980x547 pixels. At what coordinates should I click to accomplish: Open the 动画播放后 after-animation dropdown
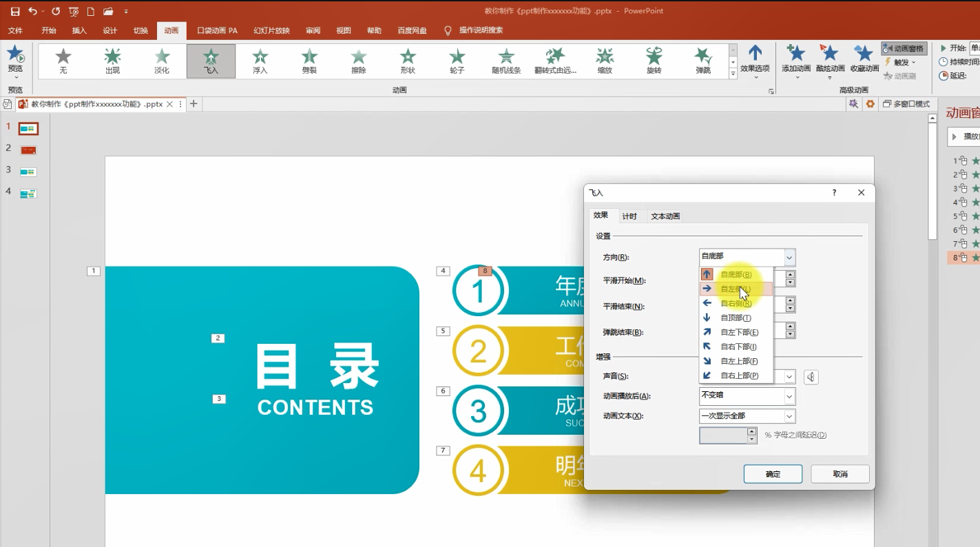pos(747,396)
